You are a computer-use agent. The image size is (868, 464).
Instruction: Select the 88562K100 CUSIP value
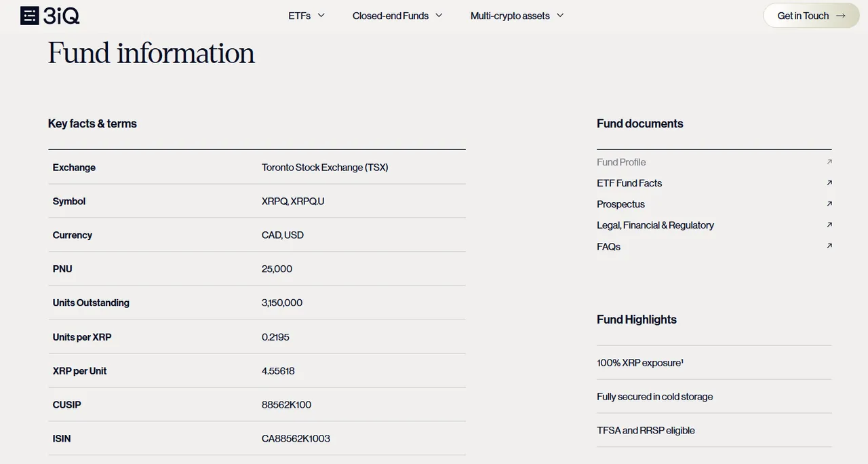(x=286, y=405)
